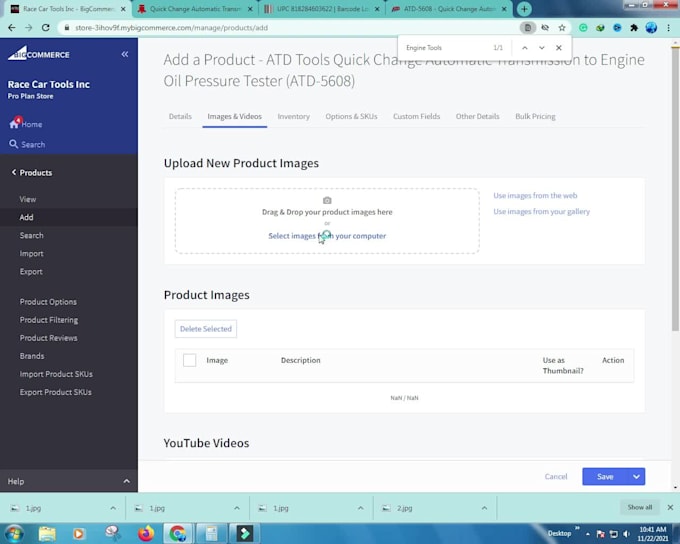Expand the Help section chevron
Screen dimensions: 680x544
pos(126,481)
